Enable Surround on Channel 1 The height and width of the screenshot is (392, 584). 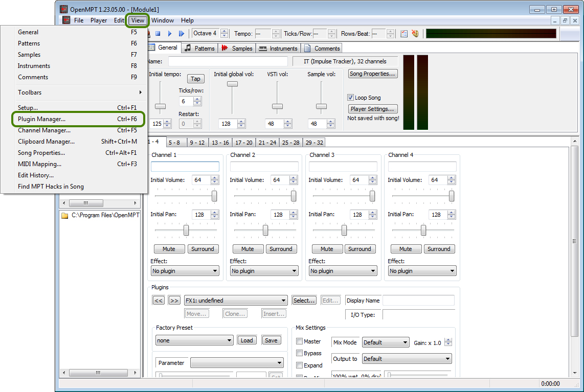click(x=203, y=249)
